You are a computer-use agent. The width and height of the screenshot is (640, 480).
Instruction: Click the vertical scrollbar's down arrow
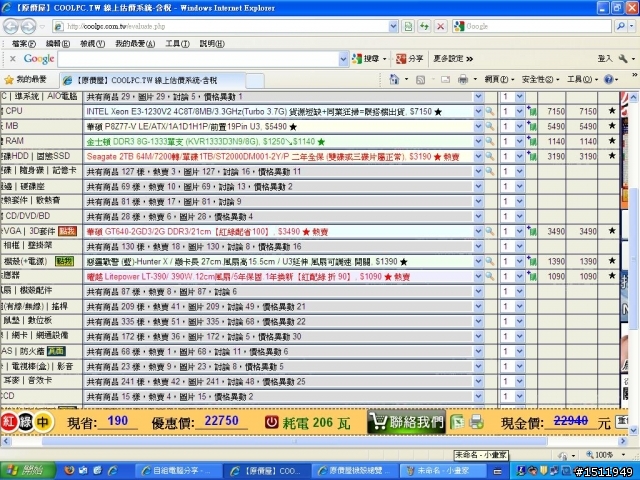633,430
